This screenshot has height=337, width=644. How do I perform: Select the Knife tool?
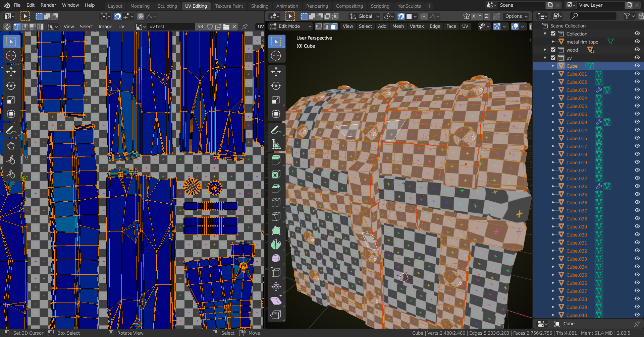(x=276, y=216)
